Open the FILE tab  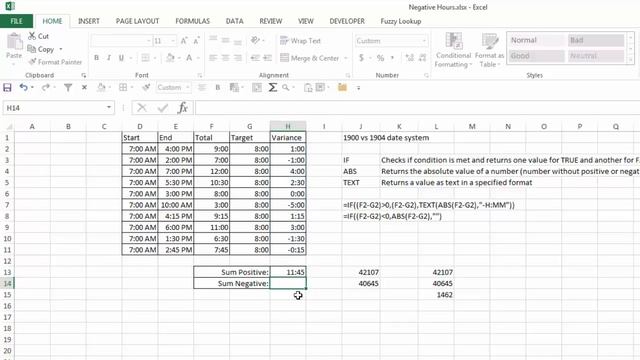[x=16, y=21]
